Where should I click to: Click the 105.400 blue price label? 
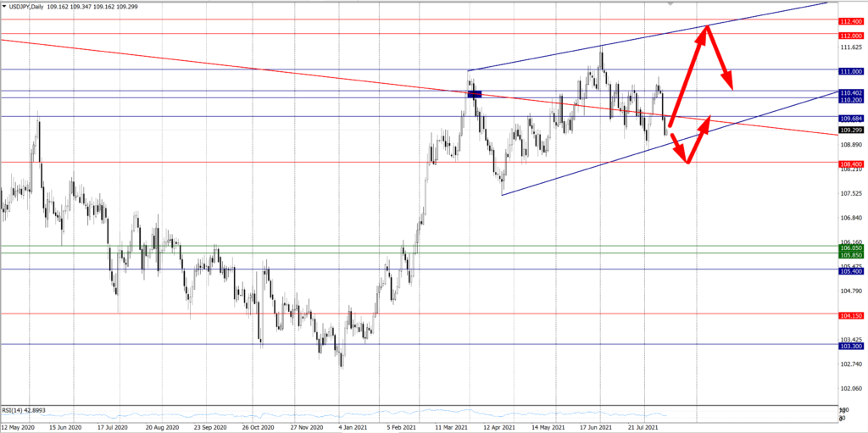[850, 270]
